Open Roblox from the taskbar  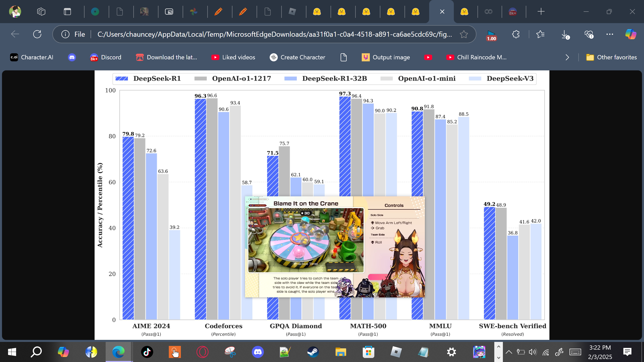click(396, 352)
